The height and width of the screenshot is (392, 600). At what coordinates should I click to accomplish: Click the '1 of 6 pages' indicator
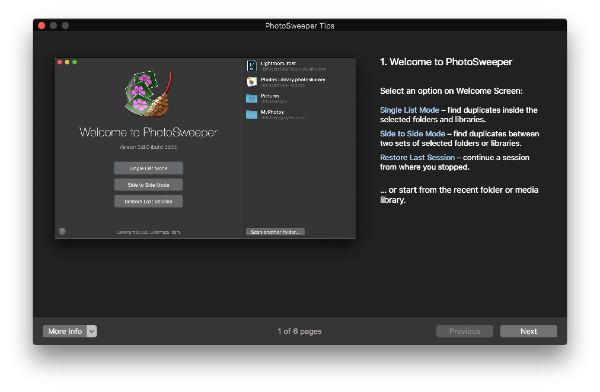click(x=300, y=331)
